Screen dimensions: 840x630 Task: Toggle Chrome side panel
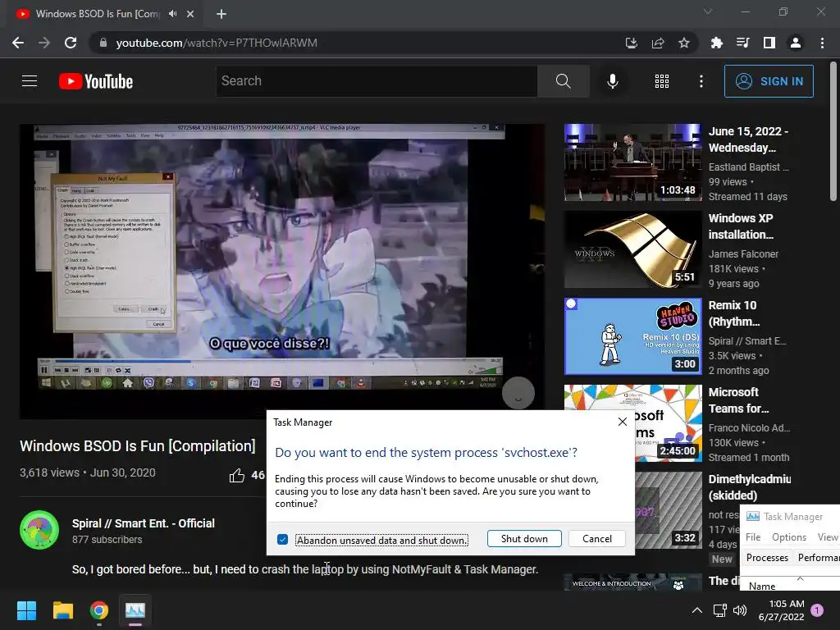point(769,43)
